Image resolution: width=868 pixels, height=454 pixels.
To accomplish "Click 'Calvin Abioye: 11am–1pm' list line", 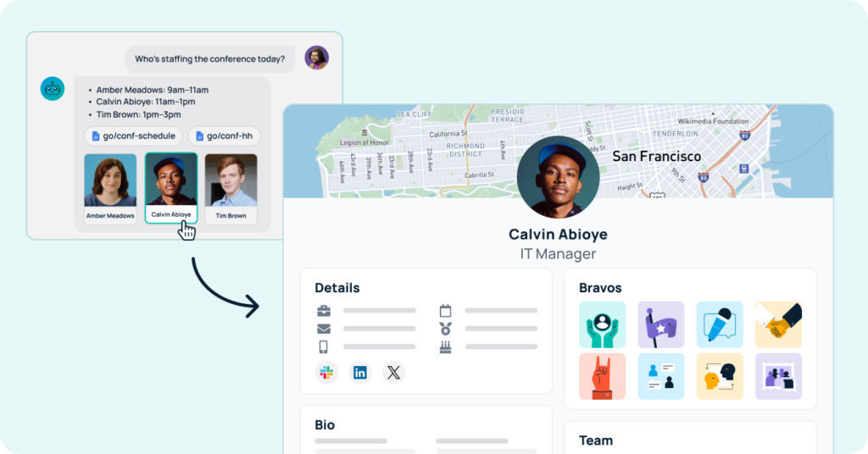I will tap(146, 102).
